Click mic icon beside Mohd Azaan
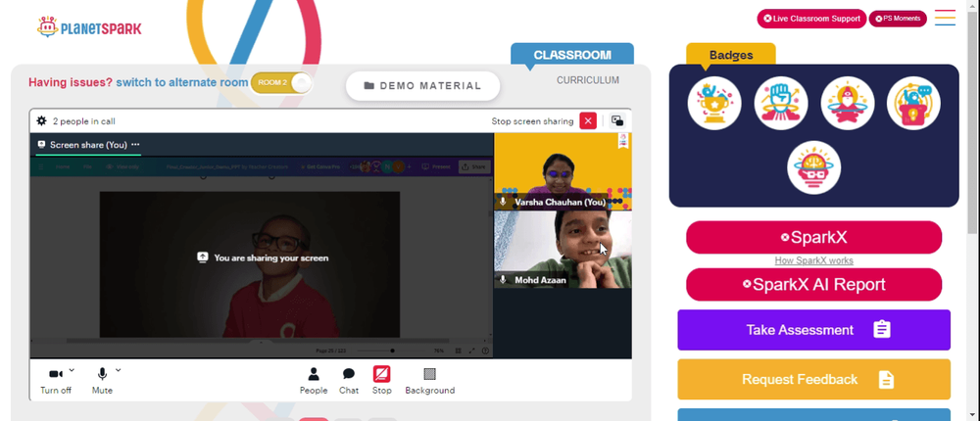This screenshot has width=980, height=421. tap(503, 280)
